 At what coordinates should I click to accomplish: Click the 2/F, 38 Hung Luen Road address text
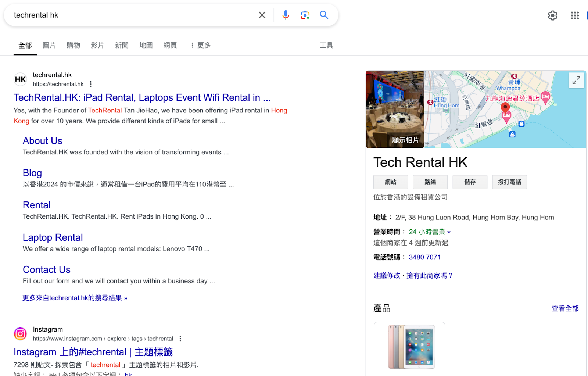(475, 218)
